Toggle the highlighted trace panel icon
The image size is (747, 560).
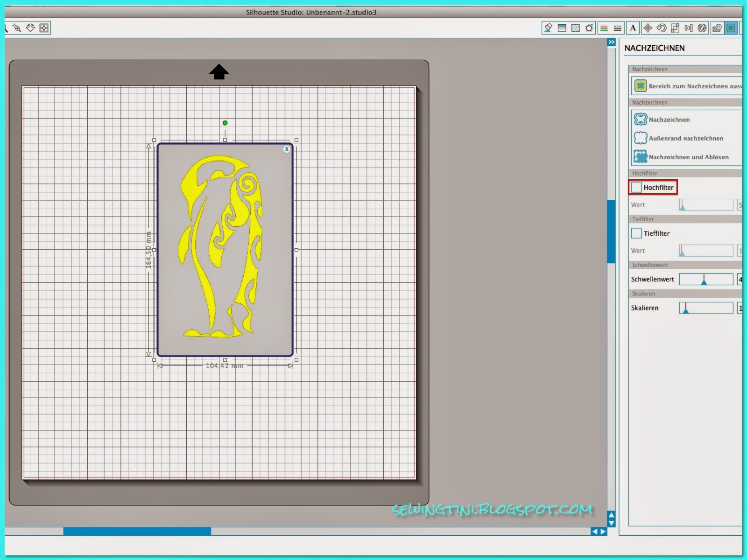click(x=731, y=28)
